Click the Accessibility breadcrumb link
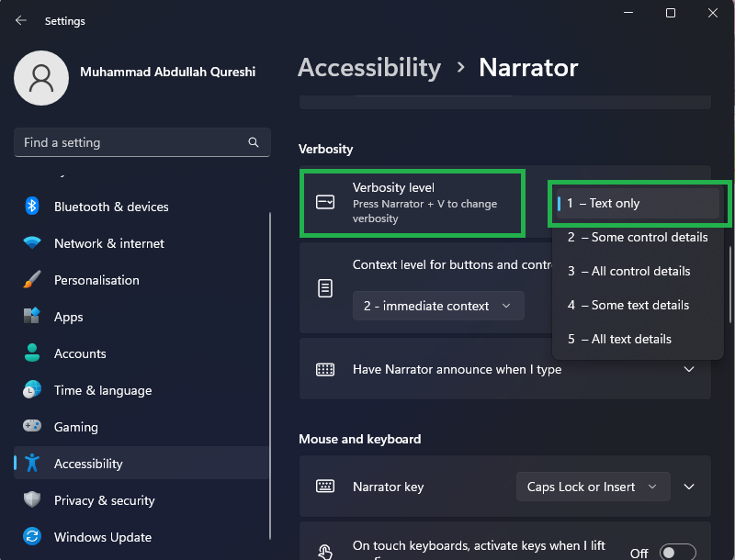This screenshot has height=560, width=735. 369,68
